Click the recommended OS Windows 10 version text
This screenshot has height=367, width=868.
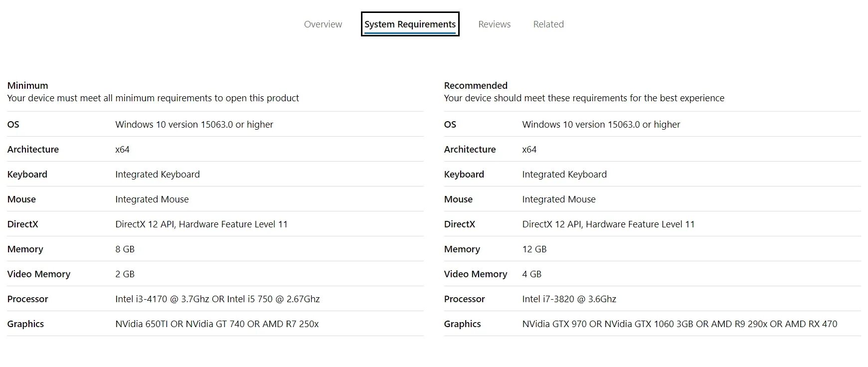click(601, 124)
